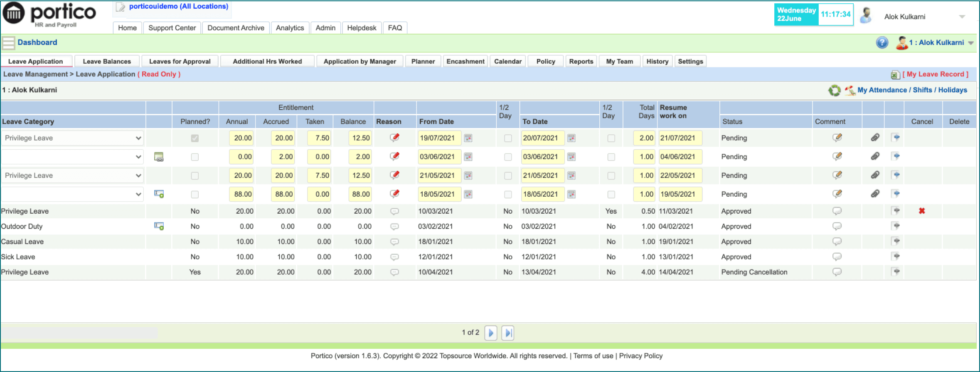
Task: Open the hamburger menu beside Dashboard
Action: pyautogui.click(x=8, y=43)
